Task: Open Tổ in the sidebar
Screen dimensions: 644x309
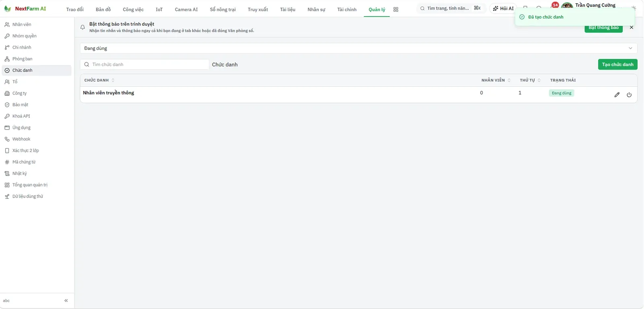Action: pyautogui.click(x=37, y=82)
